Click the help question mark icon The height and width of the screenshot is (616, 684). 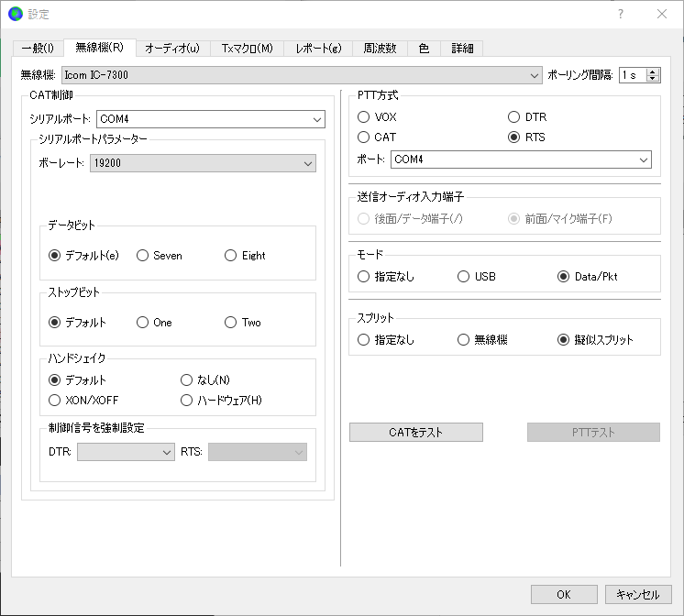pos(621,14)
